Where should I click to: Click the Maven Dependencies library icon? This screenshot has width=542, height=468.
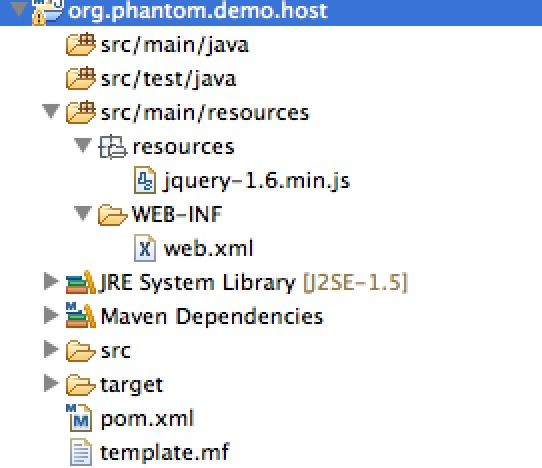click(x=81, y=315)
